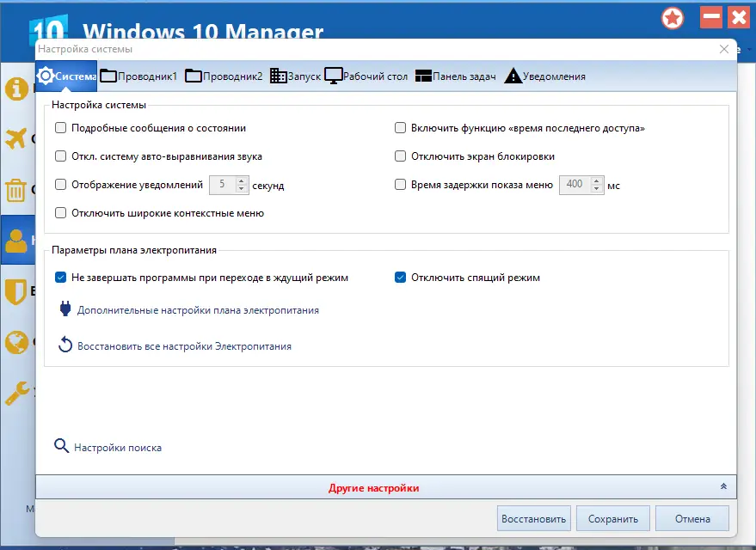Screen dimensions: 756x550
Task: Open Дополнительные настройки плана электропитания link
Action: pos(198,310)
